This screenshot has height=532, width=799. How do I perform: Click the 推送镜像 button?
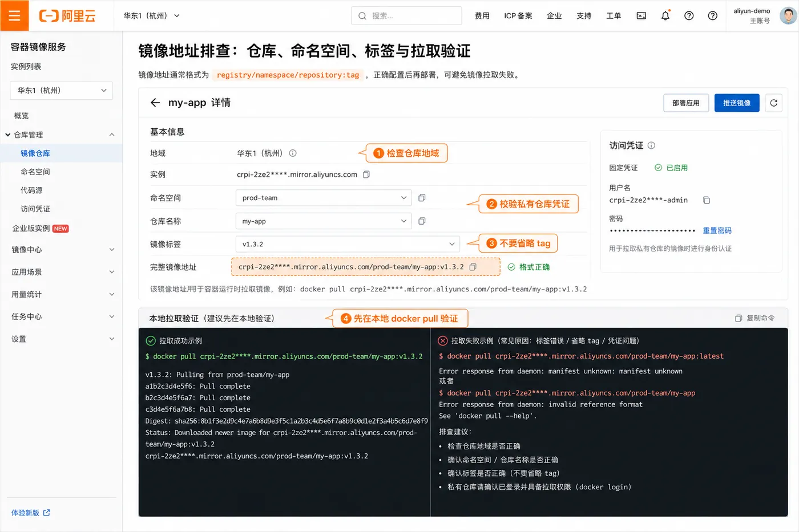tap(737, 103)
